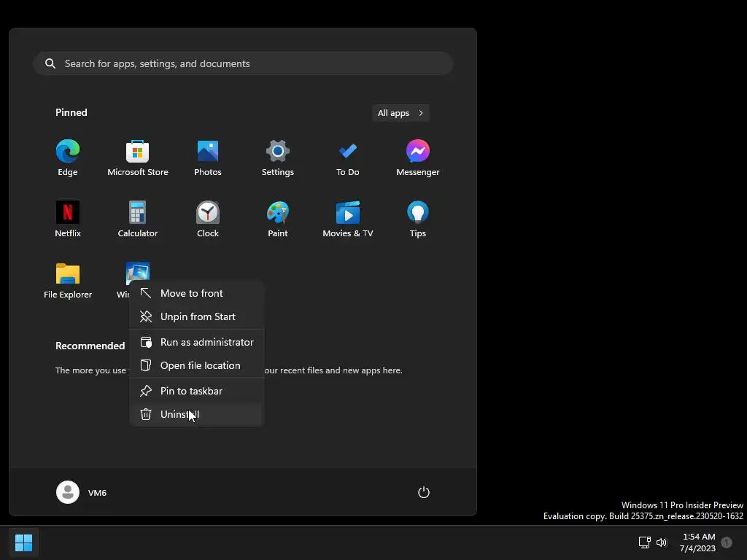
Task: Select Unpin from Start menu entry
Action: click(196, 316)
